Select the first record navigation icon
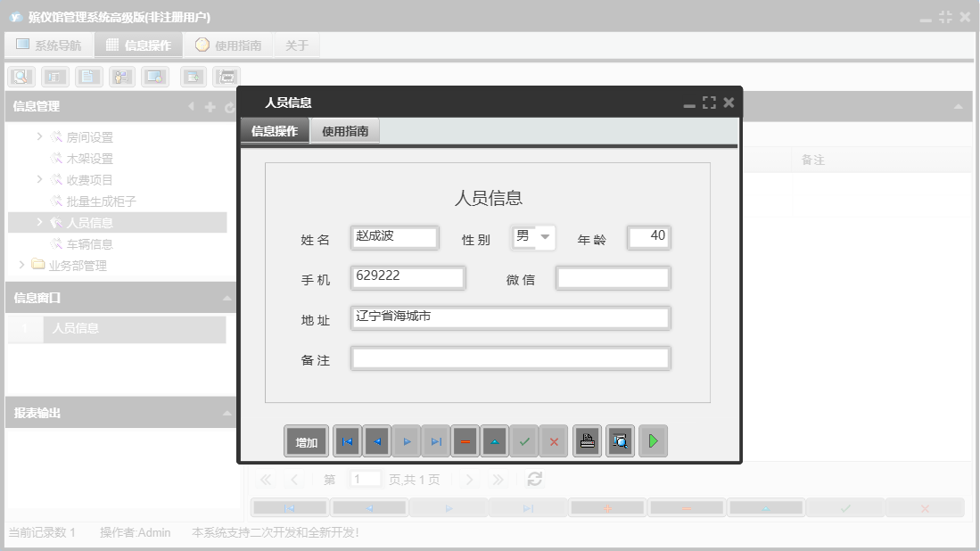The width and height of the screenshot is (980, 551). pyautogui.click(x=347, y=440)
